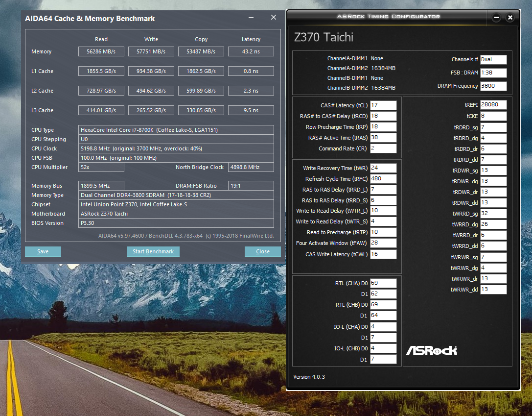Click the tRDRD_sg field

coord(493,127)
